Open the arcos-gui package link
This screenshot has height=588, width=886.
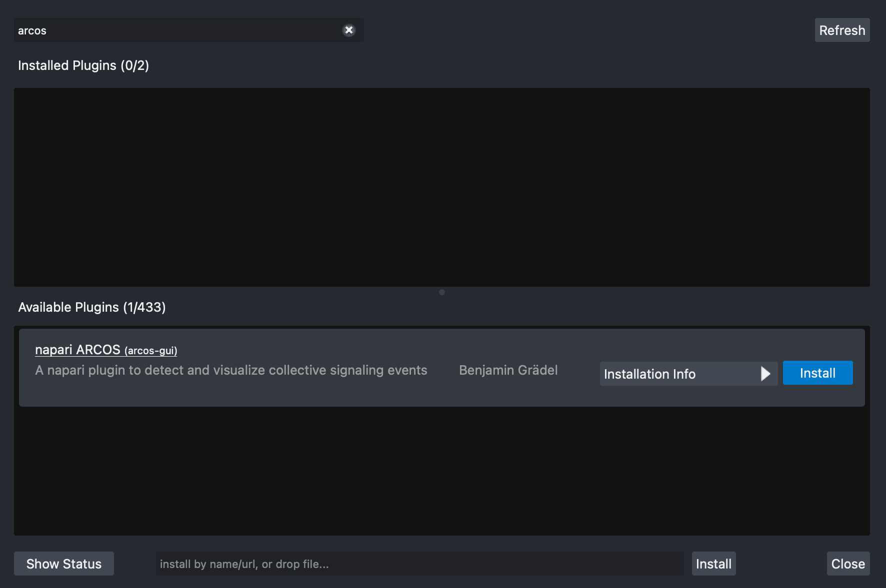pyautogui.click(x=150, y=351)
